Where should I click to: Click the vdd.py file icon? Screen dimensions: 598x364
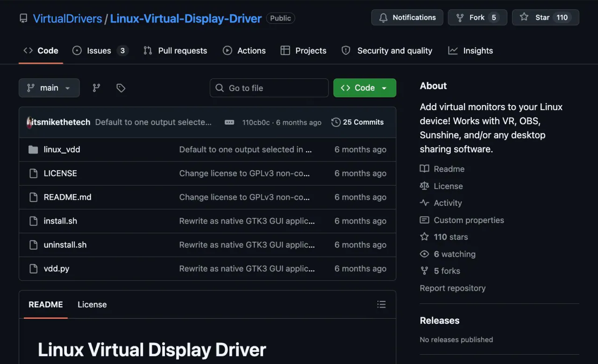click(33, 268)
